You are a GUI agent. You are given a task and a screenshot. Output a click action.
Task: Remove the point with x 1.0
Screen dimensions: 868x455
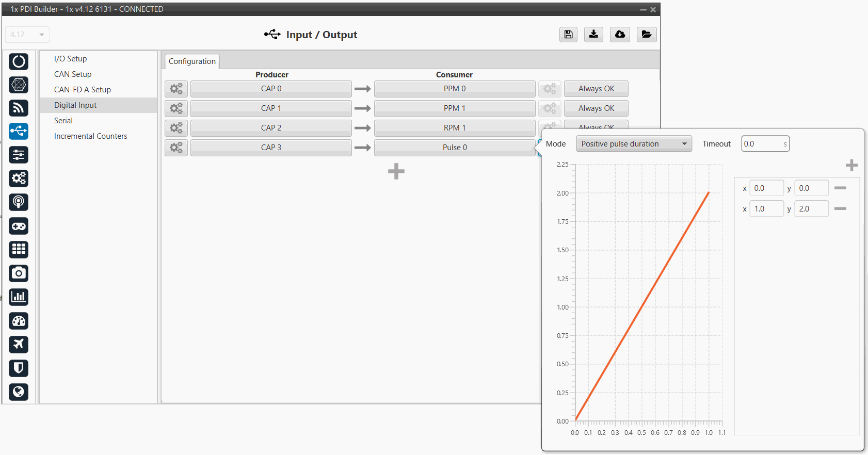point(840,208)
